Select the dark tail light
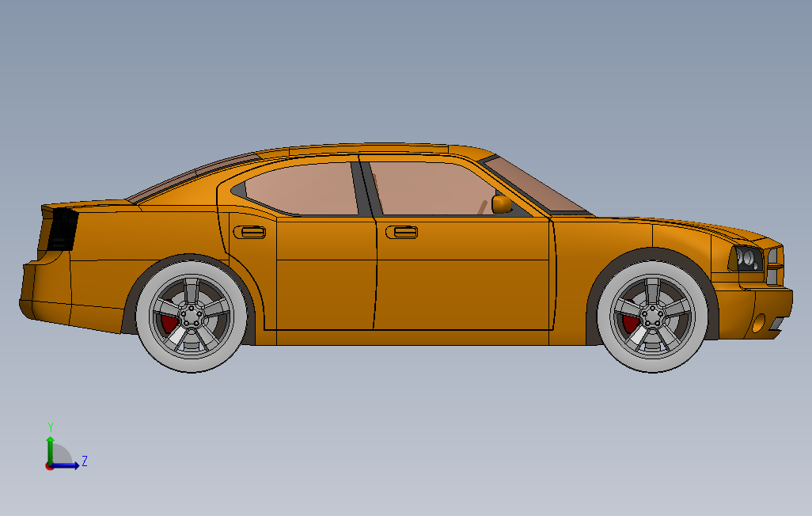Image resolution: width=812 pixels, height=516 pixels. tap(63, 230)
